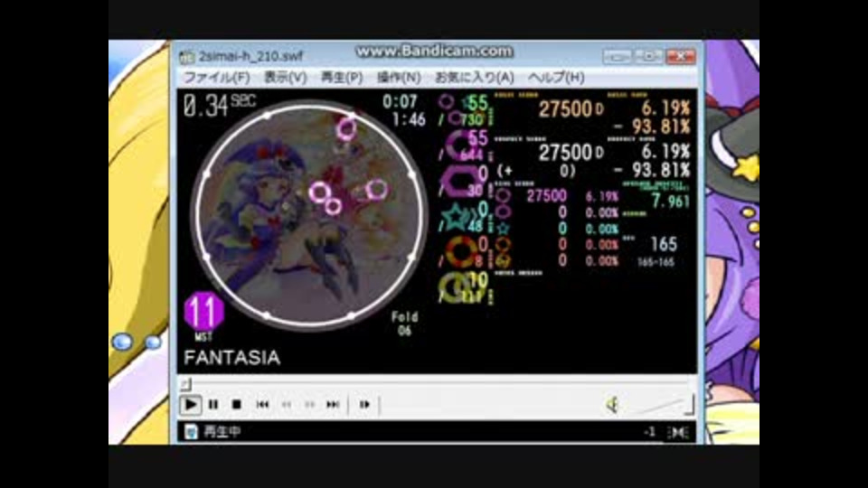Stop the playback
The height and width of the screenshot is (488, 868).
pos(236,405)
